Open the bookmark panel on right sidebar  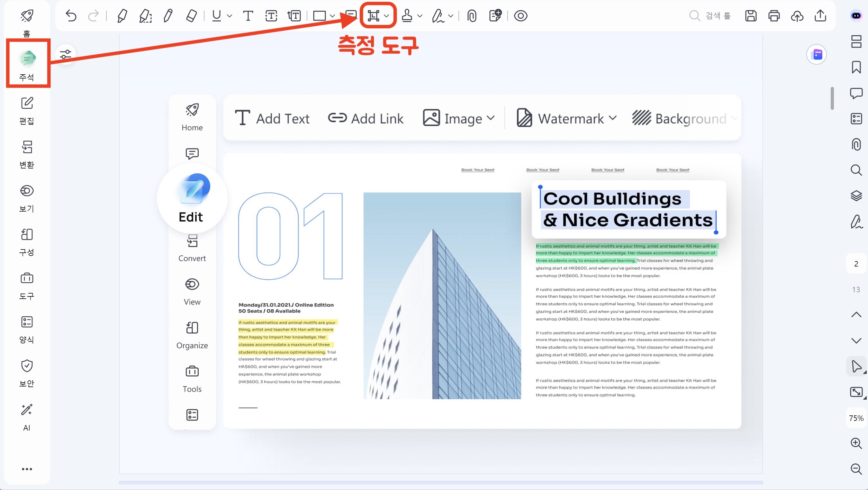pos(856,68)
